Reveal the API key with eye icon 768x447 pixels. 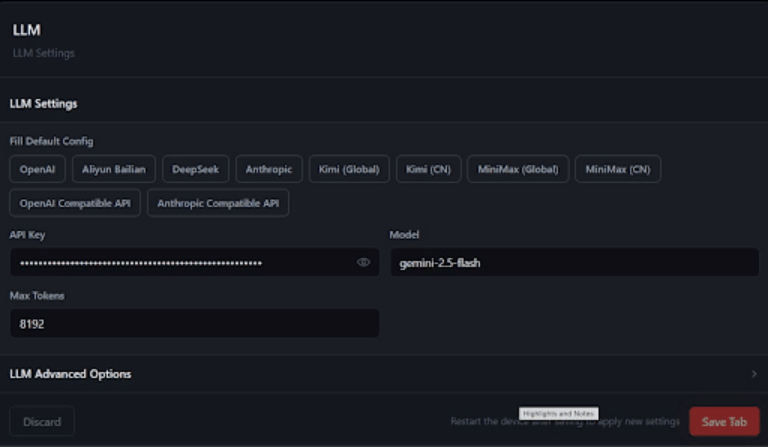click(363, 262)
